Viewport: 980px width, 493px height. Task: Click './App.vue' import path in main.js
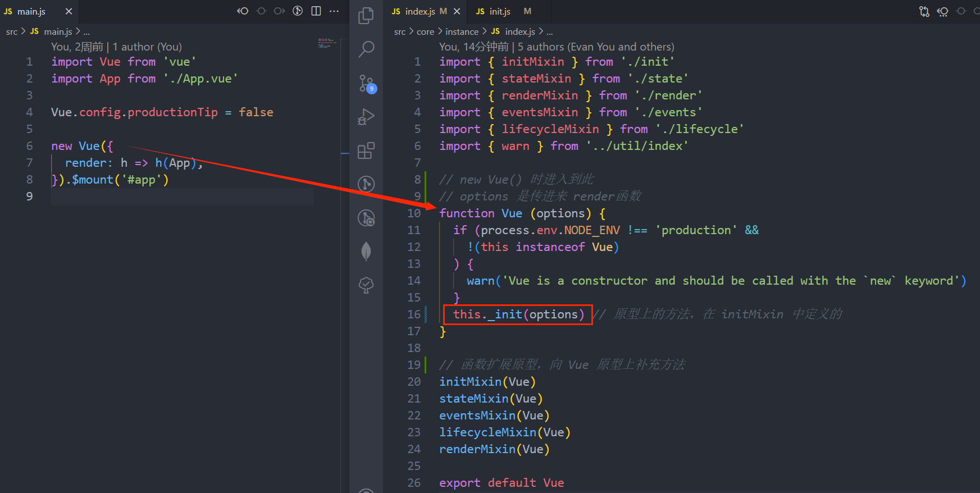pyautogui.click(x=200, y=79)
